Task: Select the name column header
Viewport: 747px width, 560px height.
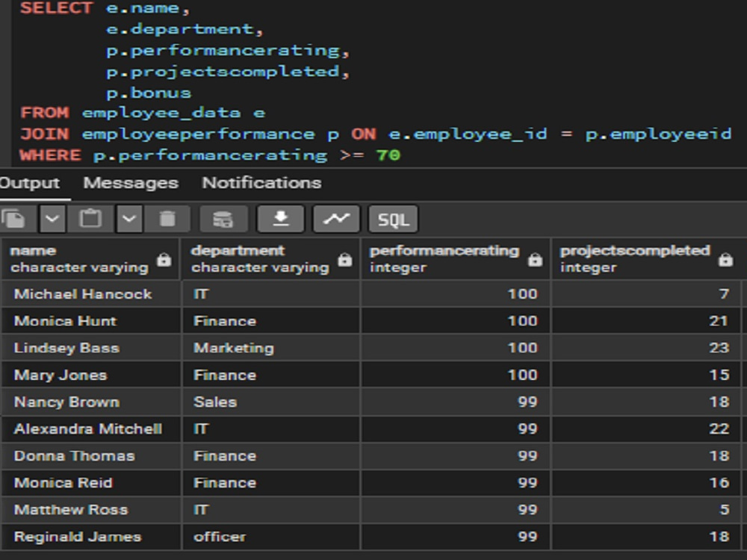Action: (90, 259)
